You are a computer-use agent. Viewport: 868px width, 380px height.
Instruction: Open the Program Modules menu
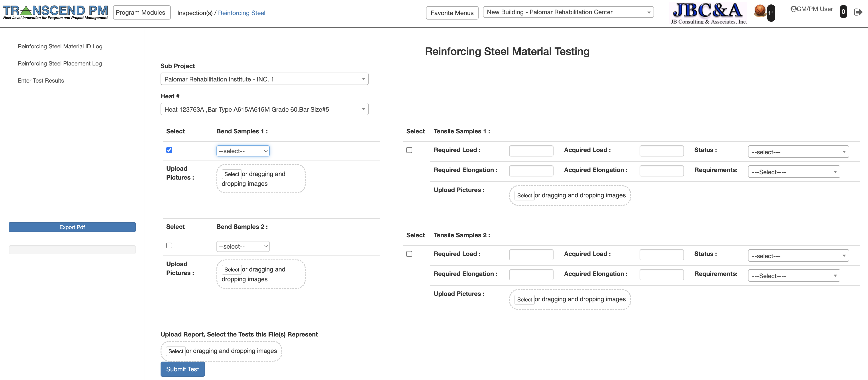[x=141, y=12]
